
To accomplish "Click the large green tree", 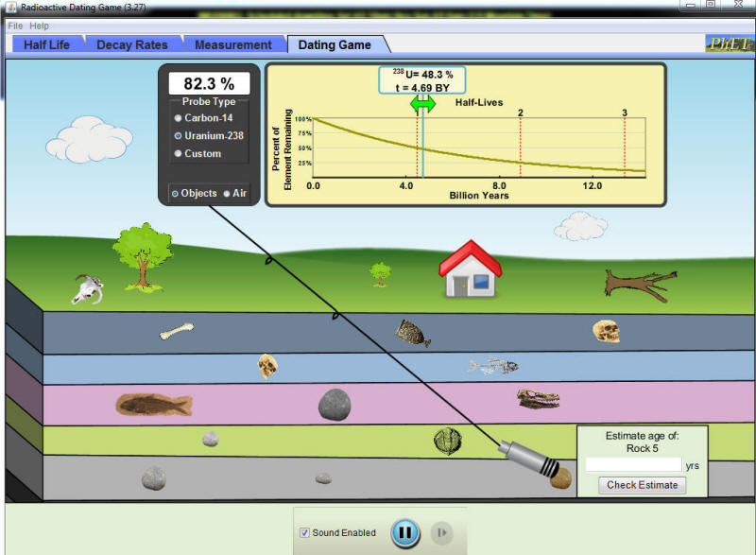I will 143,257.
